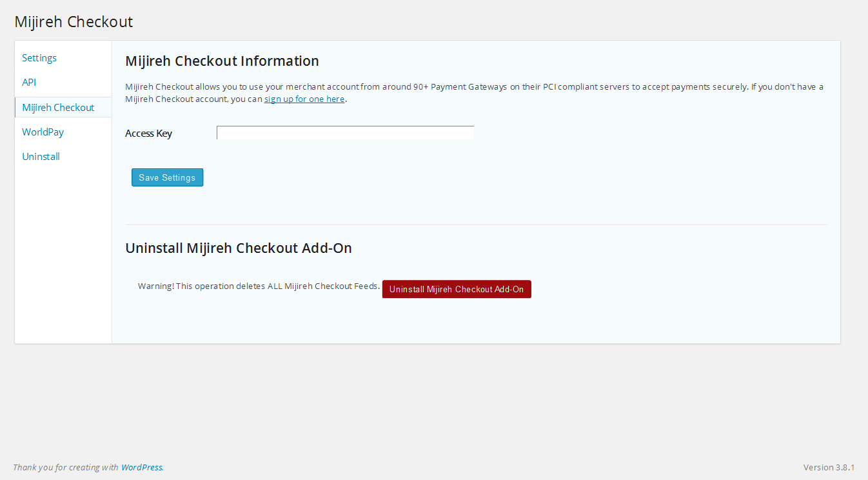This screenshot has height=480, width=868.
Task: Click the warning text about deleting feeds
Action: pos(259,286)
